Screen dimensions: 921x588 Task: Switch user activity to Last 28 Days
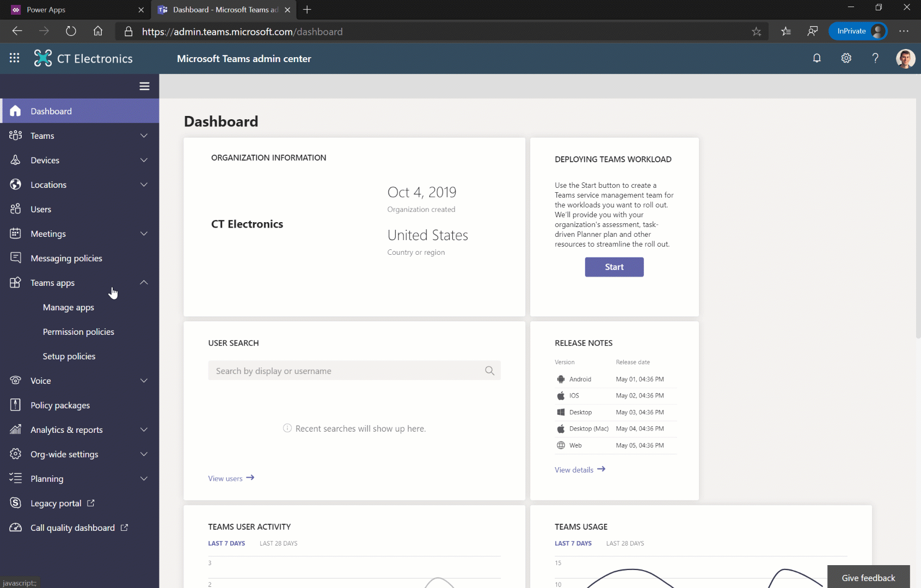279,543
